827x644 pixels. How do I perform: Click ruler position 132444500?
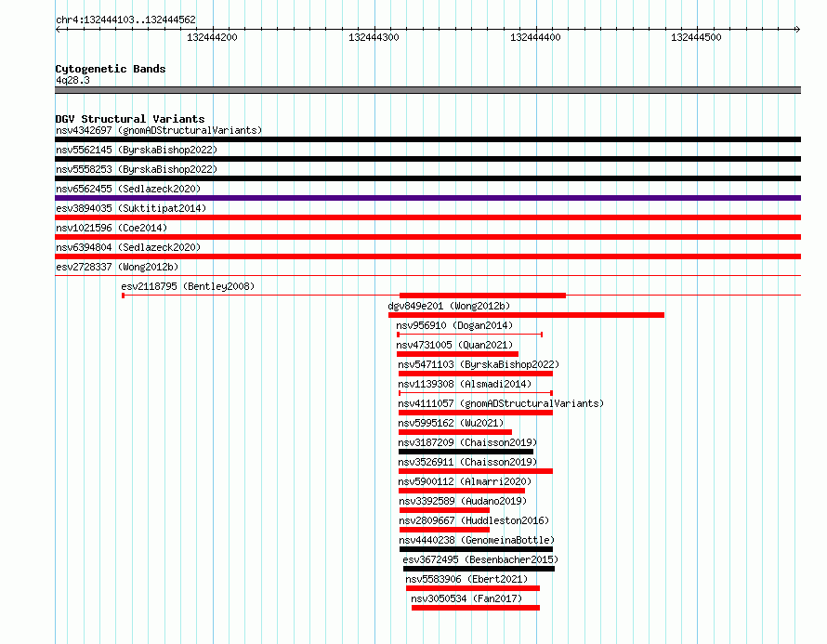(696, 37)
